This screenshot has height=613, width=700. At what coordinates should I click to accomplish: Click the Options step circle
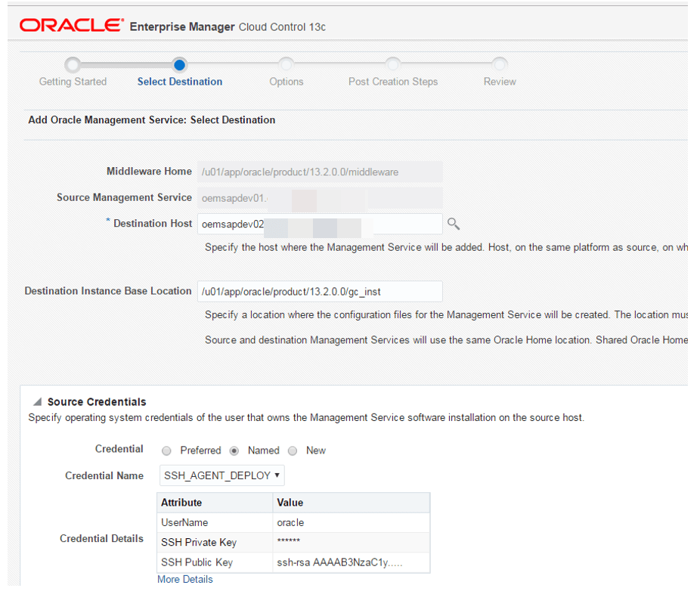pyautogui.click(x=286, y=65)
